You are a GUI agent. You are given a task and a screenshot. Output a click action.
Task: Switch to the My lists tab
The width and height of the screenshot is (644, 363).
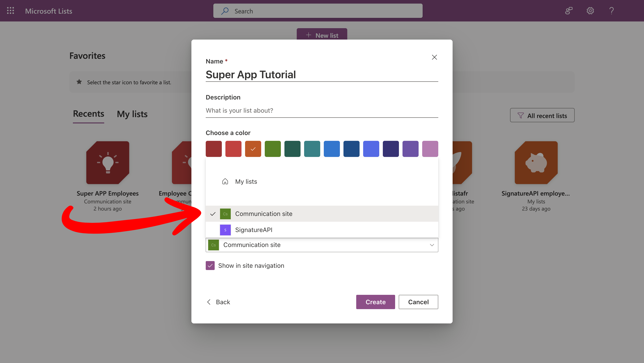point(132,114)
